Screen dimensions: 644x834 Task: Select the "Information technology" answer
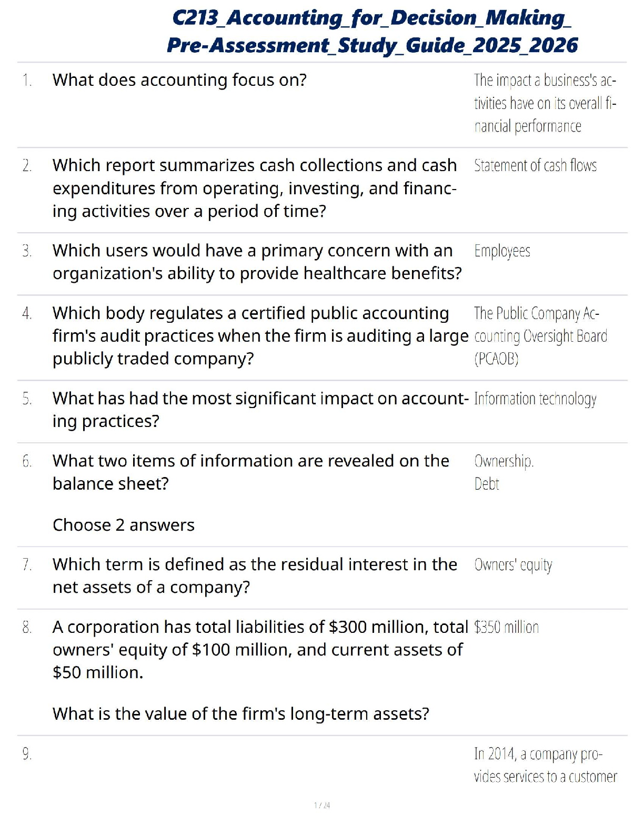click(x=535, y=399)
